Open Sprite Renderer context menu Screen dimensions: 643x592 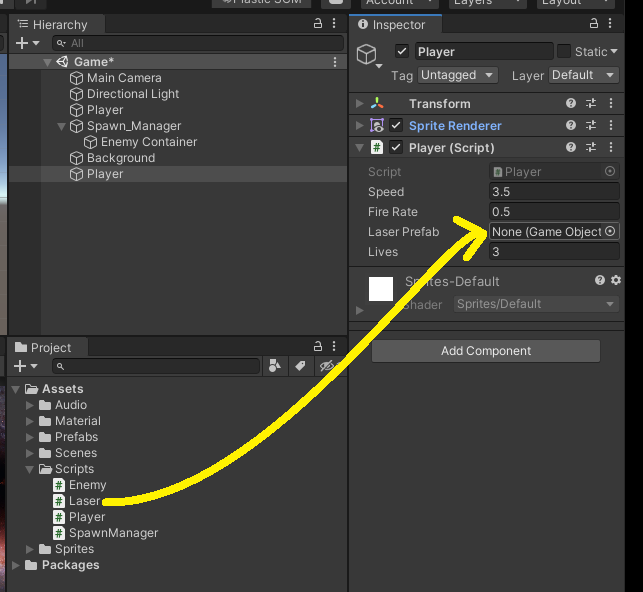(611, 125)
